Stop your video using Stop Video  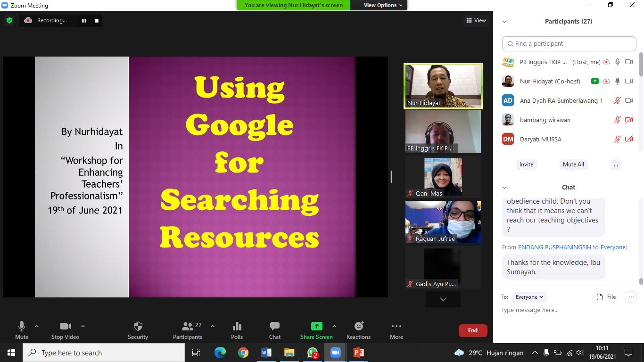coord(65,330)
